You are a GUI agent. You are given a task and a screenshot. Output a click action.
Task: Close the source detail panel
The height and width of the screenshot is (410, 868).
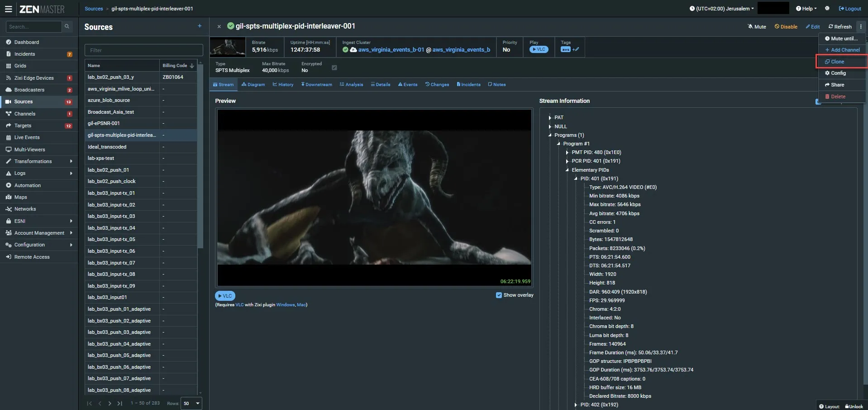[219, 27]
